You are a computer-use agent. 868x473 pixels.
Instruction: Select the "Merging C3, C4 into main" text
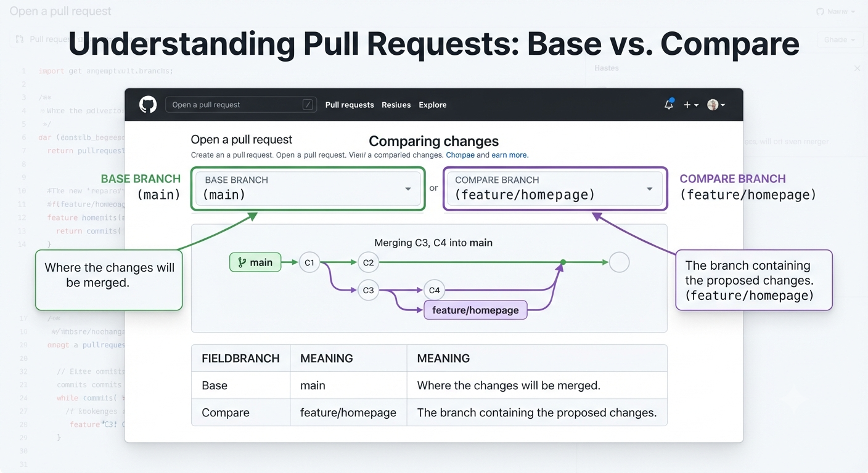tap(433, 243)
